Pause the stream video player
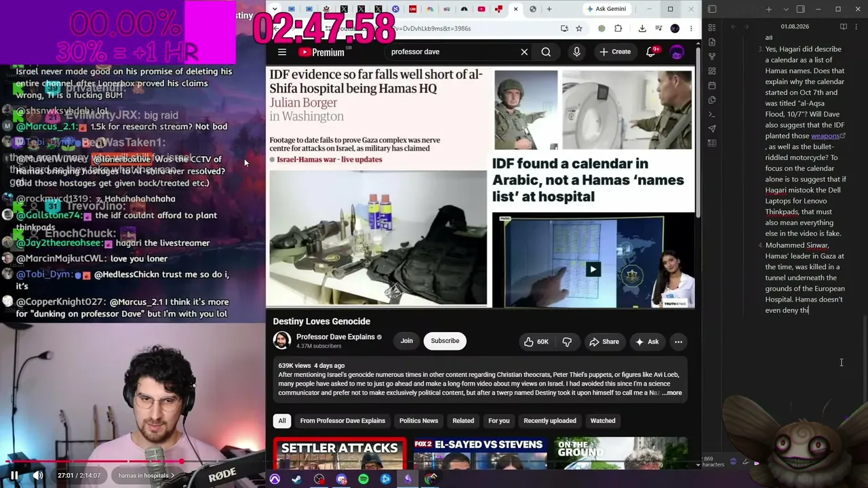The height and width of the screenshot is (488, 868). [14, 475]
